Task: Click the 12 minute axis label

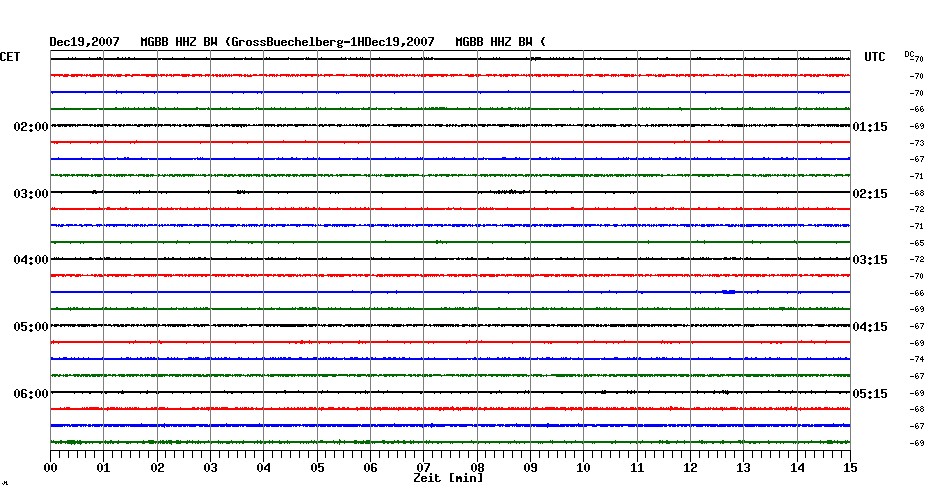Action: pos(690,468)
